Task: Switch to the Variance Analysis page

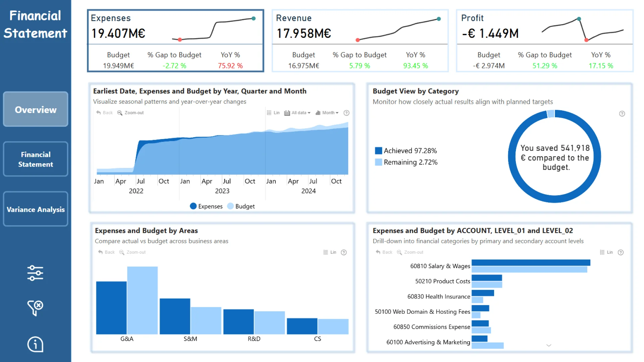Action: [x=36, y=209]
